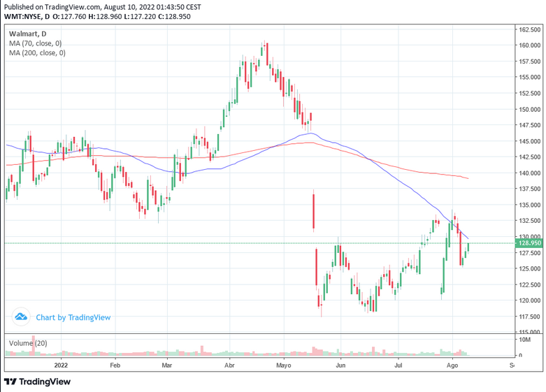The height and width of the screenshot is (392, 546).
Task: Click the Ago label on time axis
Action: click(452, 365)
